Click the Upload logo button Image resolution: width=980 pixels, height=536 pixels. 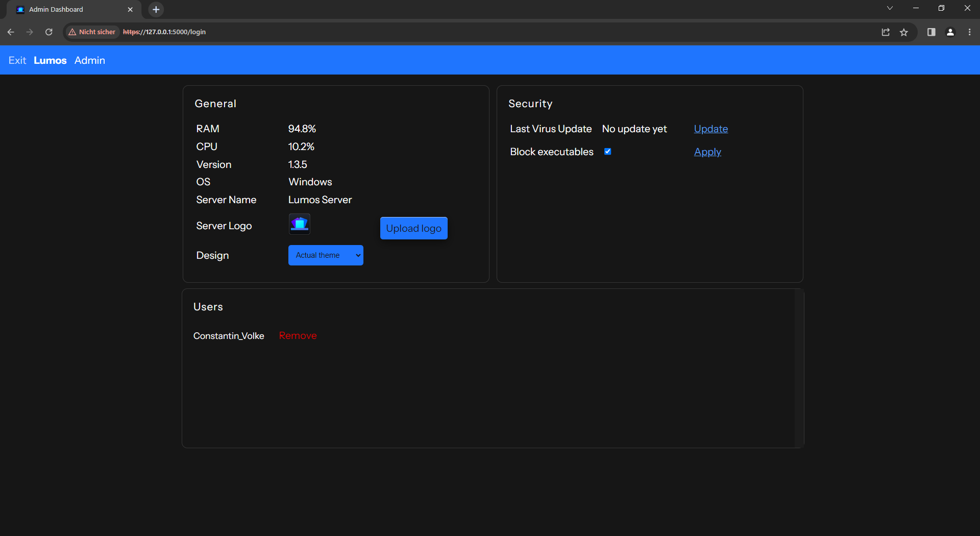pyautogui.click(x=414, y=228)
